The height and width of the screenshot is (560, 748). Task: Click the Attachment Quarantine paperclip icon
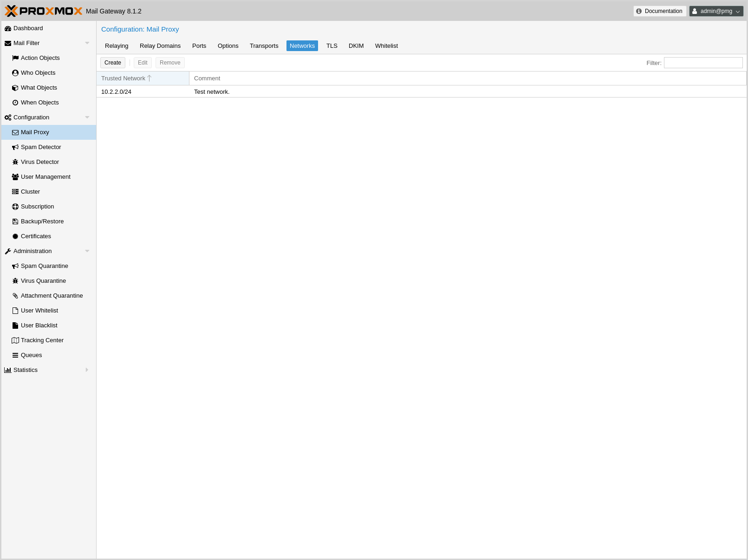pos(15,296)
